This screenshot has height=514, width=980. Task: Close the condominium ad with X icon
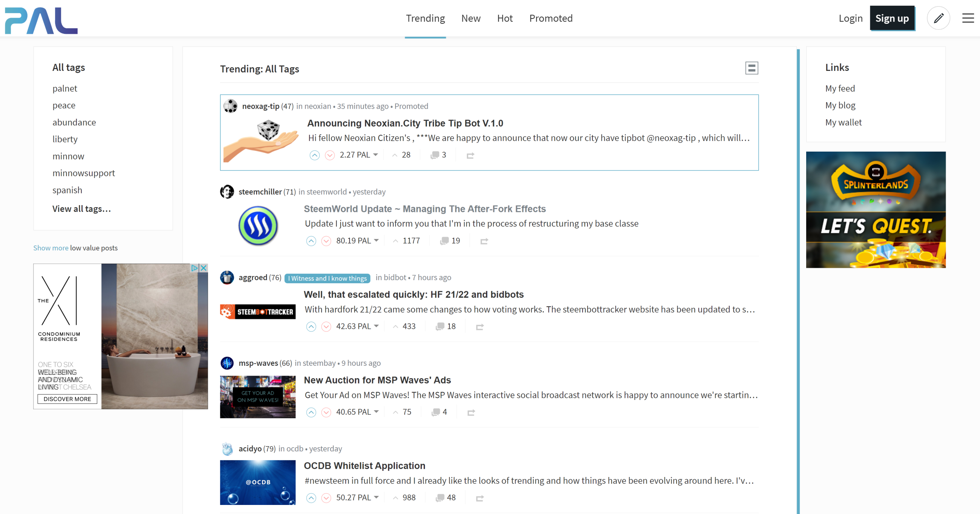(x=204, y=268)
